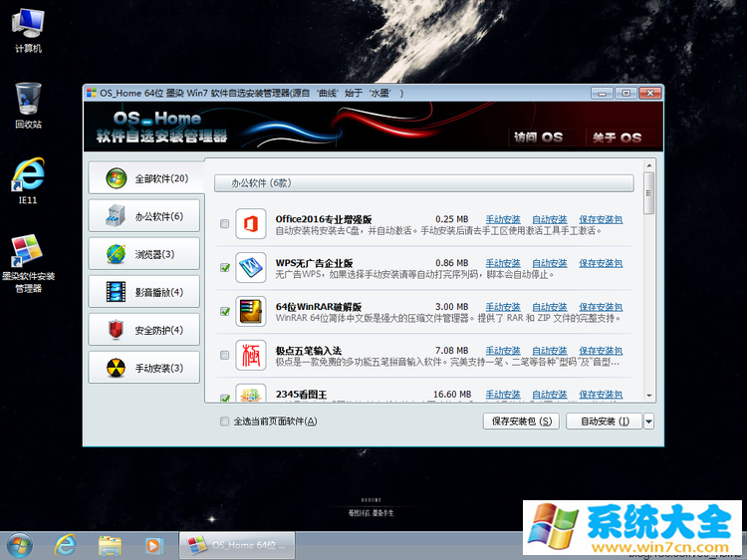Open the 手动安装(3) category
The height and width of the screenshot is (560, 747).
143,368
